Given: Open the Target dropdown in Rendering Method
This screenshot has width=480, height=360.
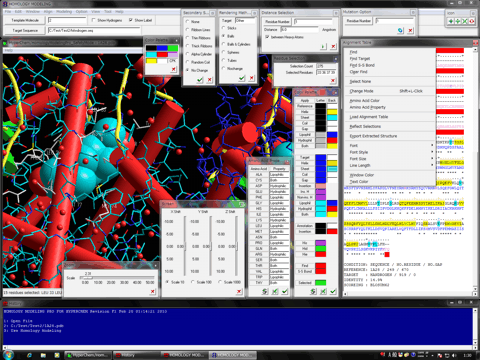Looking at the screenshot, I should click(245, 21).
